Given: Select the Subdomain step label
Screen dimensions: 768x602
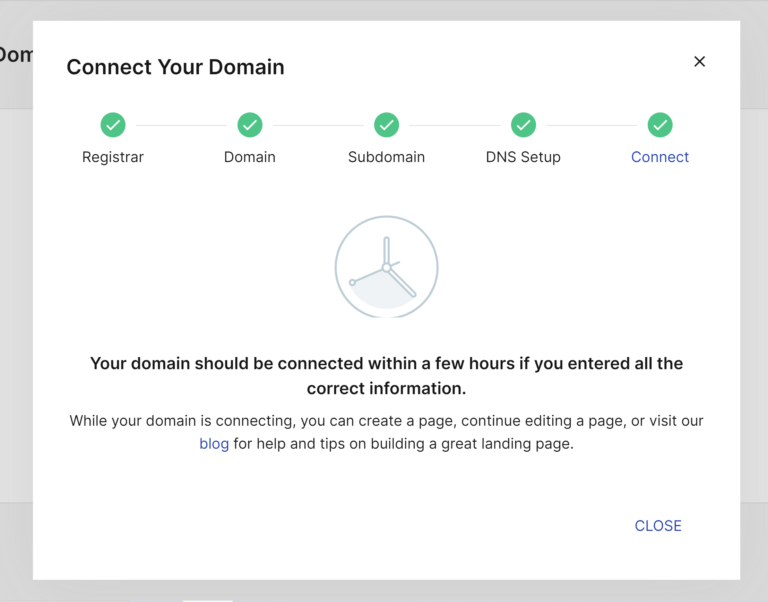Looking at the screenshot, I should click(x=386, y=157).
